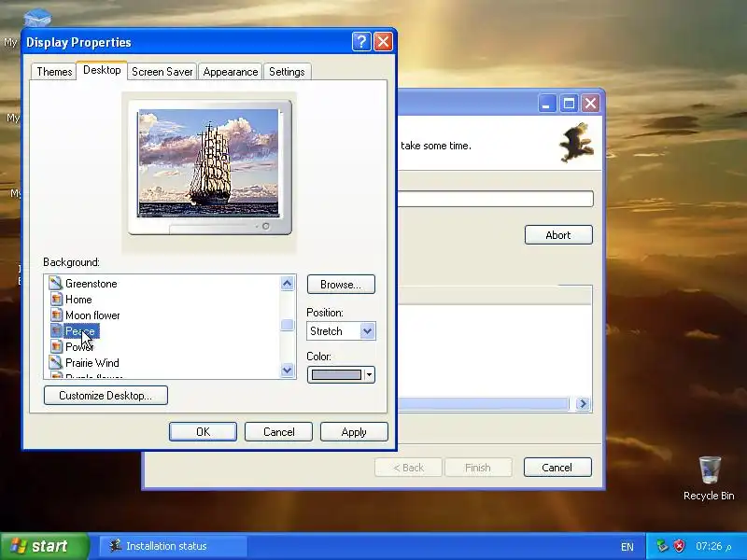This screenshot has height=560, width=747.
Task: Close the Display Properties dialog
Action: 384,42
